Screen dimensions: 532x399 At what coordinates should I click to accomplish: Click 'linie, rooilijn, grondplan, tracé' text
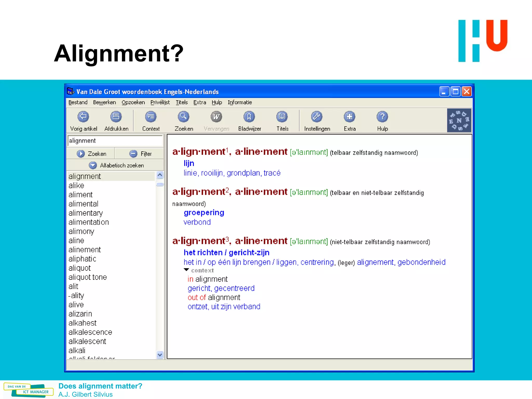(x=232, y=173)
